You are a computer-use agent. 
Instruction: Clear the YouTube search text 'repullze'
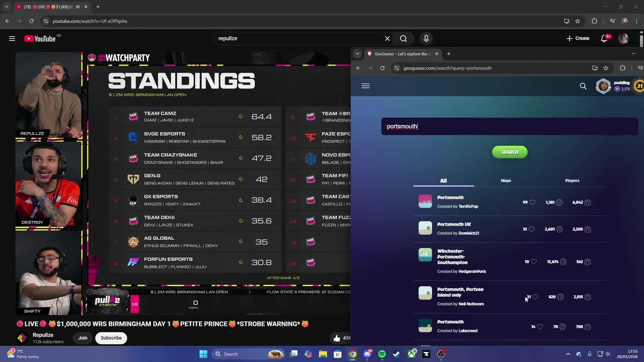[387, 38]
